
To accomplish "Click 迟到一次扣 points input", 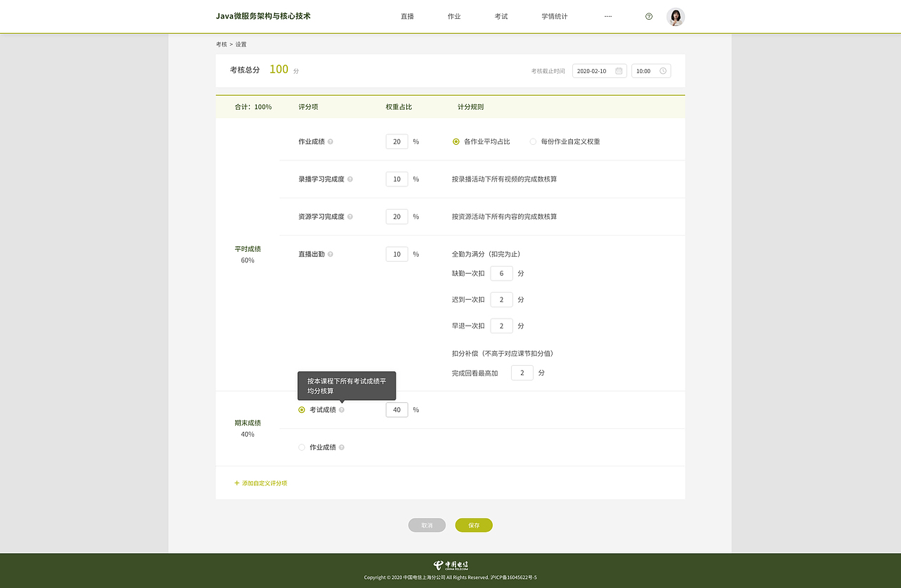I will 501,300.
